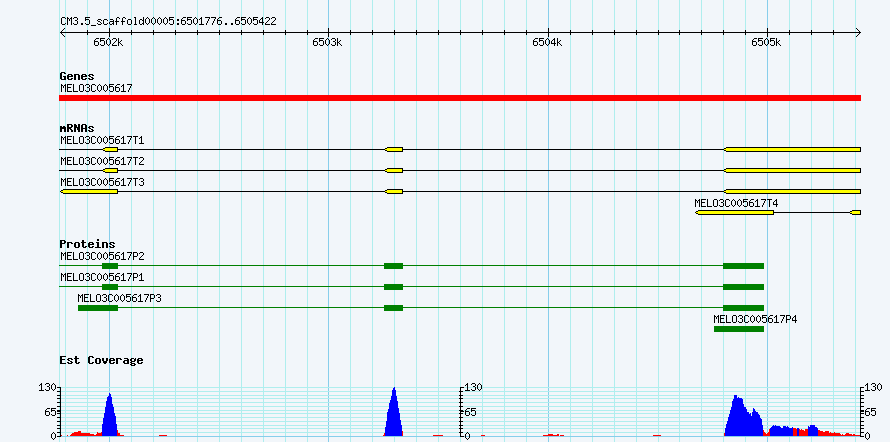The height and width of the screenshot is (442, 890).
Task: Click the small end exon of MEL03C005617T4
Action: pyautogui.click(x=855, y=212)
